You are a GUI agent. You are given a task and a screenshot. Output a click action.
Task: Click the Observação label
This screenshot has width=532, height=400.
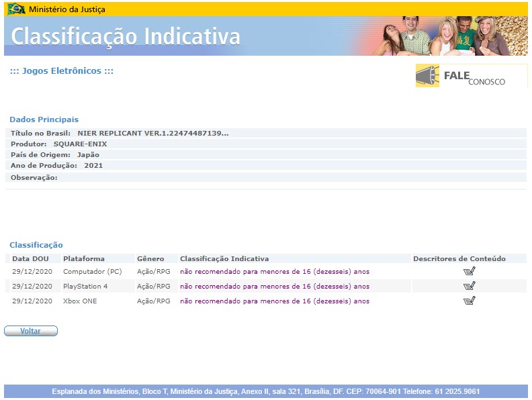[x=34, y=178]
